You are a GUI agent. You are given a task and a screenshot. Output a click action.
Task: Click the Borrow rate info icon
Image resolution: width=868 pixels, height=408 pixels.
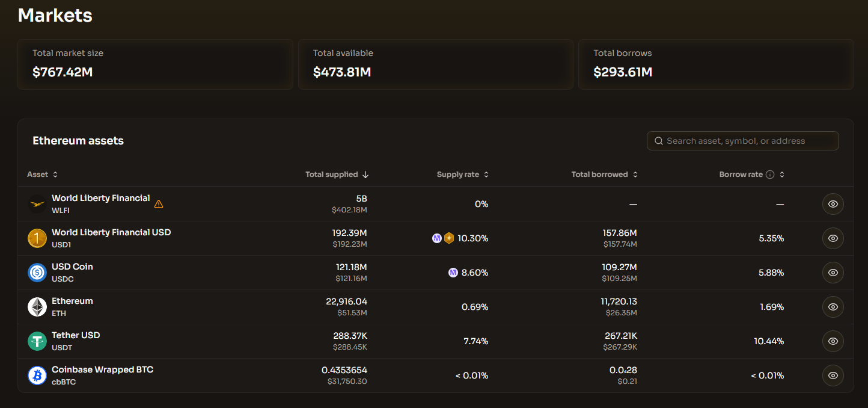769,175
